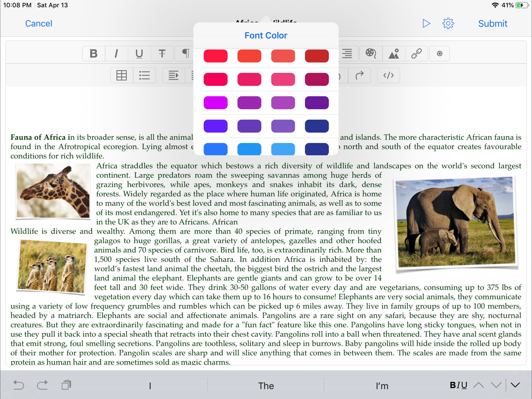532x399 pixels.
Task: Choose the suggestion "I" in the keyboard bar
Action: click(x=150, y=386)
